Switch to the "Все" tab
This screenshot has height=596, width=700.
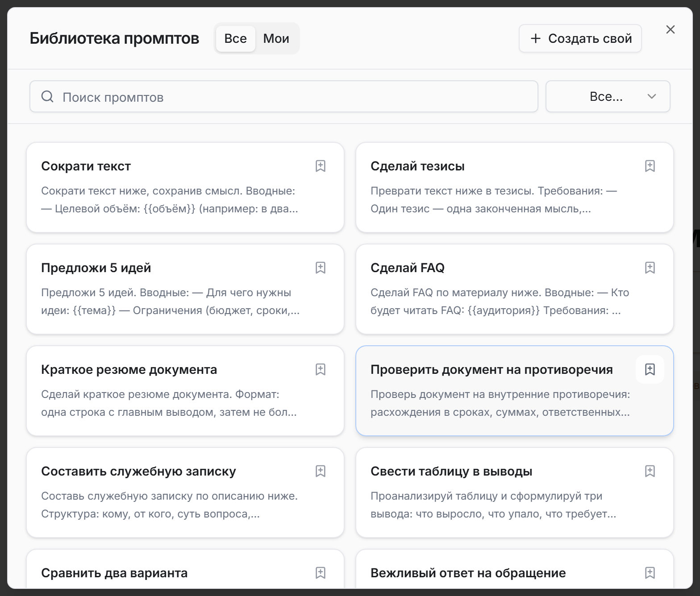[235, 38]
